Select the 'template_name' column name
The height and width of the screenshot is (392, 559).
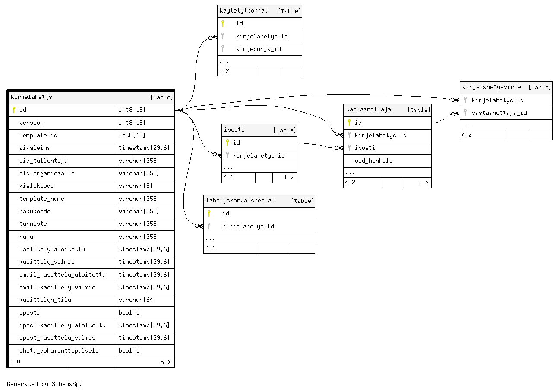coord(42,199)
